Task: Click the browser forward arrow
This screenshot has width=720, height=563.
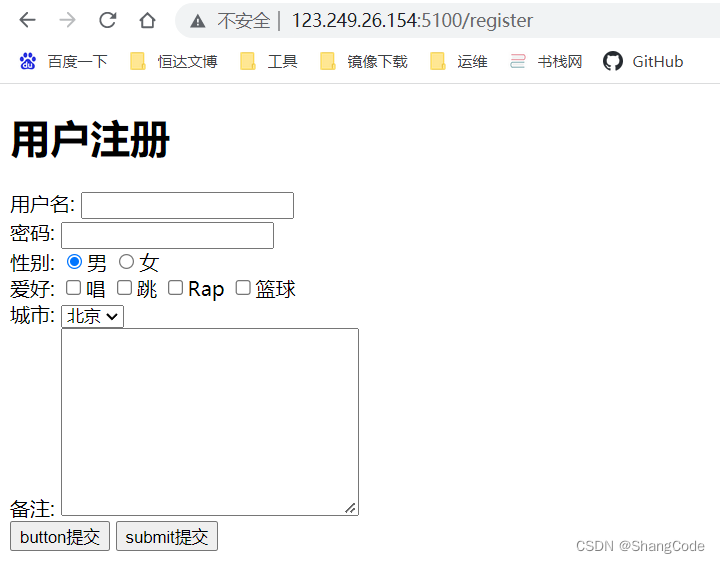Action: point(68,20)
